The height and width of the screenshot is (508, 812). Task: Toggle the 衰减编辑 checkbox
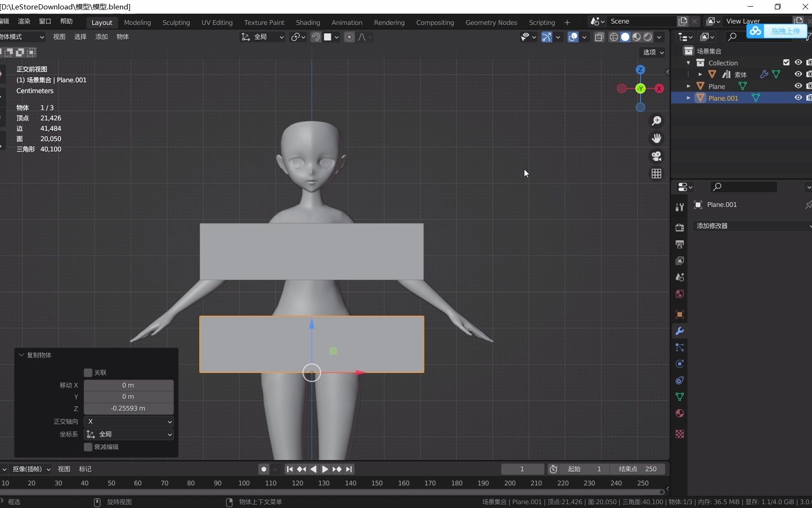pos(87,447)
